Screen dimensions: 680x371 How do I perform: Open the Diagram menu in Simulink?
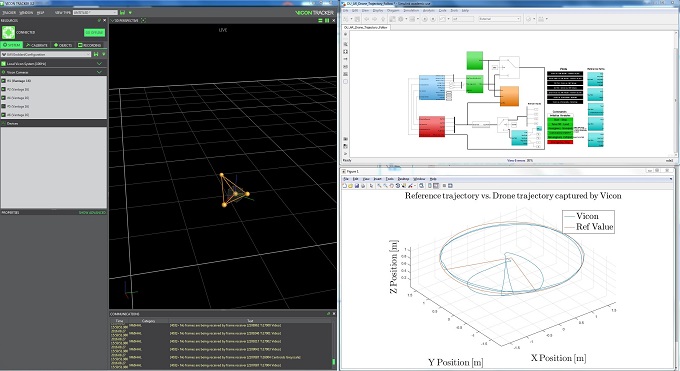coord(393,10)
